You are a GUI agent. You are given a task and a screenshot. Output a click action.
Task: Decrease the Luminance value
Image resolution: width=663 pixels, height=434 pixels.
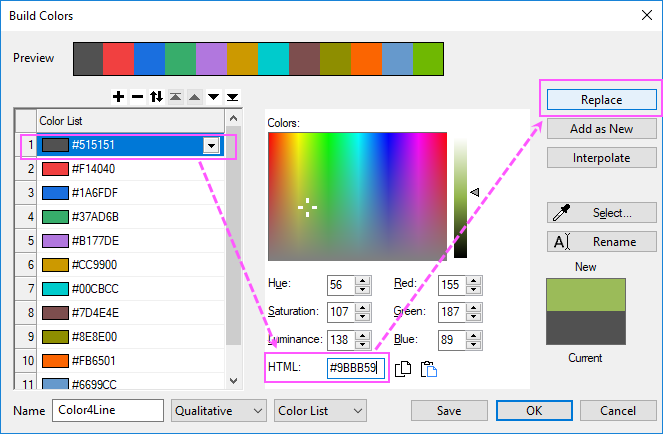point(362,345)
